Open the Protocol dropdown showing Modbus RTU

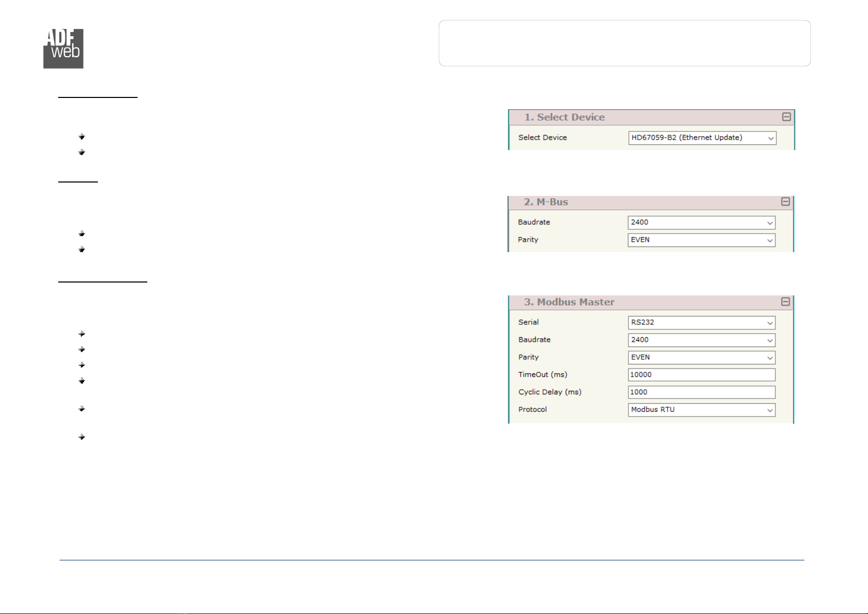coord(702,409)
